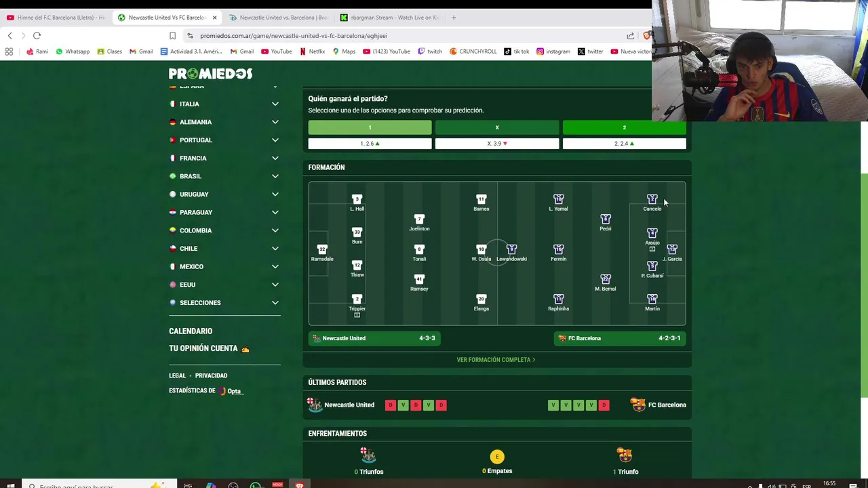Click Martín's shirt icon
This screenshot has width=868, height=488.
[x=652, y=299]
